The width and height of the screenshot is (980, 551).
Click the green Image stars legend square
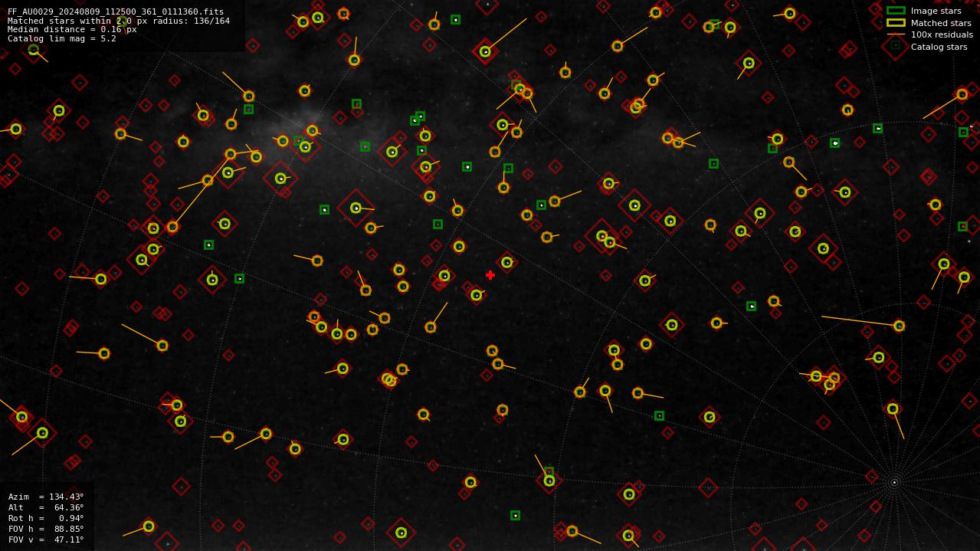[896, 11]
